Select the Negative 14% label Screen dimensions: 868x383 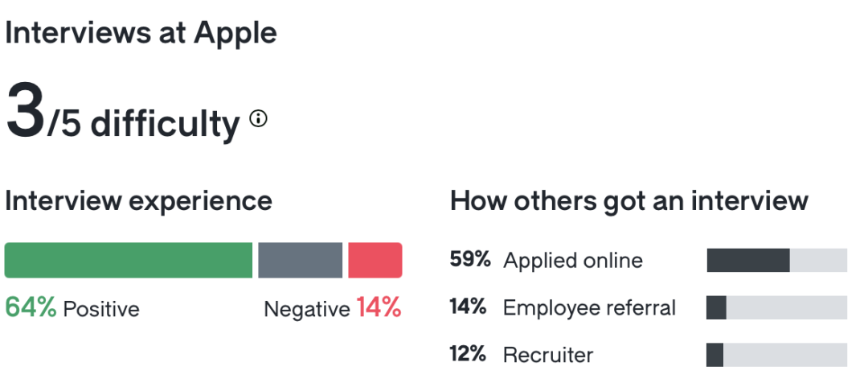tap(332, 308)
